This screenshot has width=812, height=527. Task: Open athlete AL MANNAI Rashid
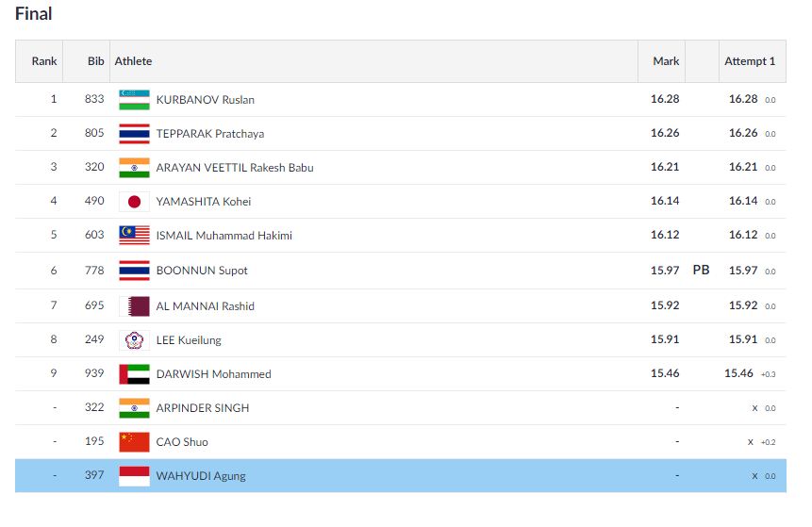[205, 306]
